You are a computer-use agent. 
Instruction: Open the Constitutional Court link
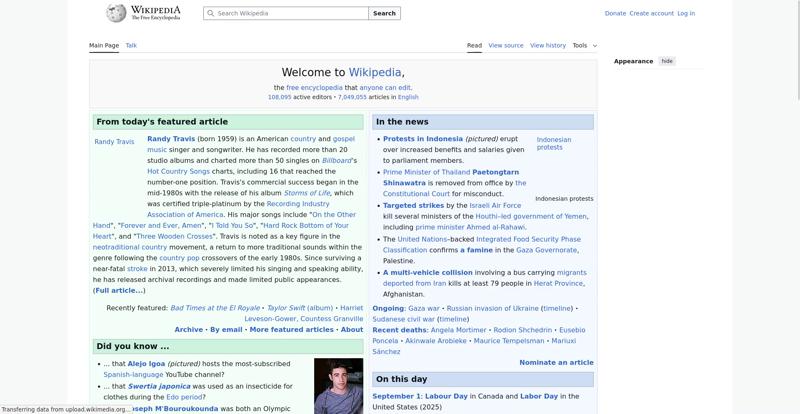point(416,194)
